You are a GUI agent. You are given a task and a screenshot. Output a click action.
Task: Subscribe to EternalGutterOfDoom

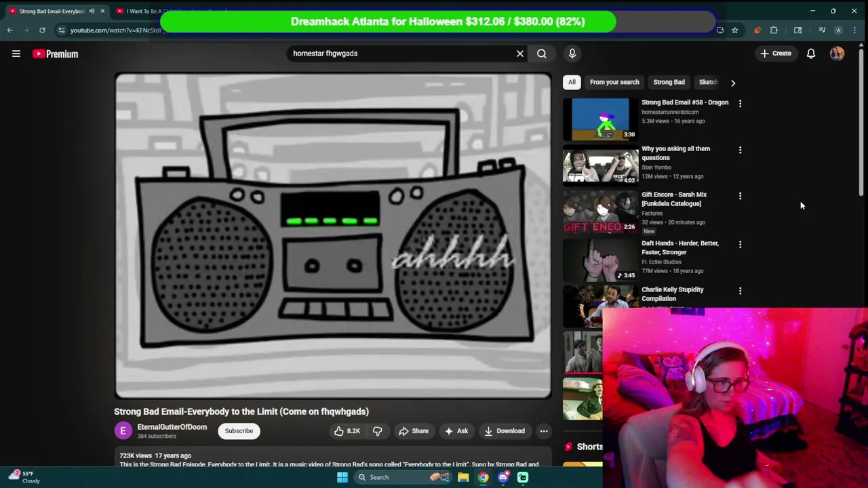pyautogui.click(x=239, y=431)
